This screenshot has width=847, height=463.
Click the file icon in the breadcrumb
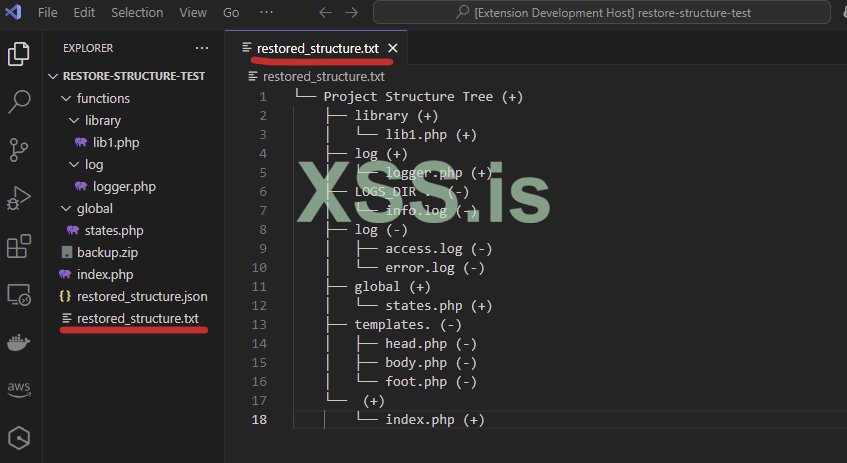(253, 76)
